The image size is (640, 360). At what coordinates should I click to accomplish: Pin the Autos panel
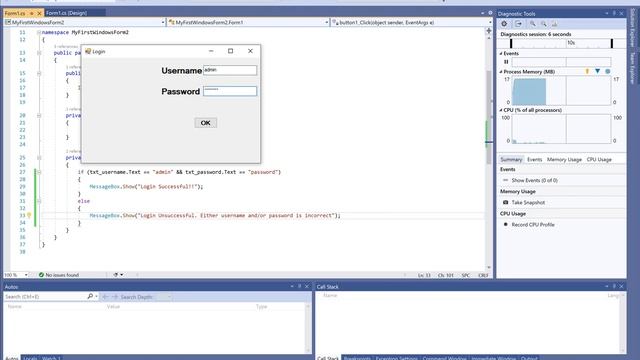click(300, 287)
